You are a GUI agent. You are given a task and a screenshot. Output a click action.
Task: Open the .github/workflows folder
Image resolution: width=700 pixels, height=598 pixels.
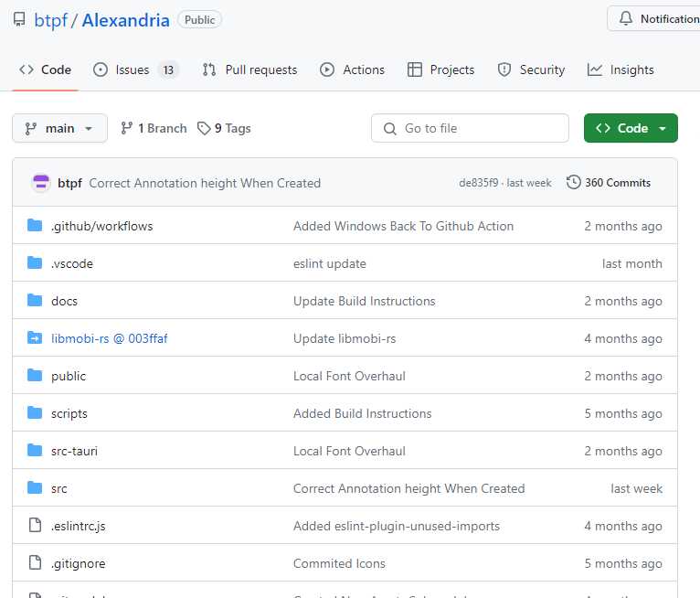(x=101, y=227)
